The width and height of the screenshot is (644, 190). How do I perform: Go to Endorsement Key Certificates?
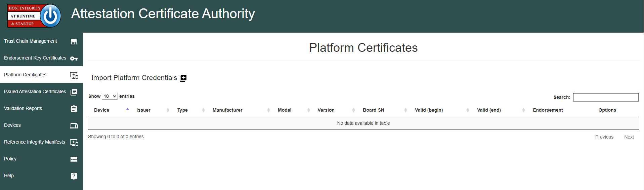41,58
